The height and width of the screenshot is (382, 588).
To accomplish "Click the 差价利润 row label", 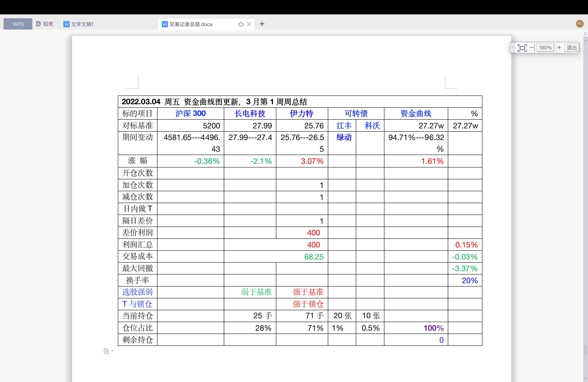I will coord(137,232).
